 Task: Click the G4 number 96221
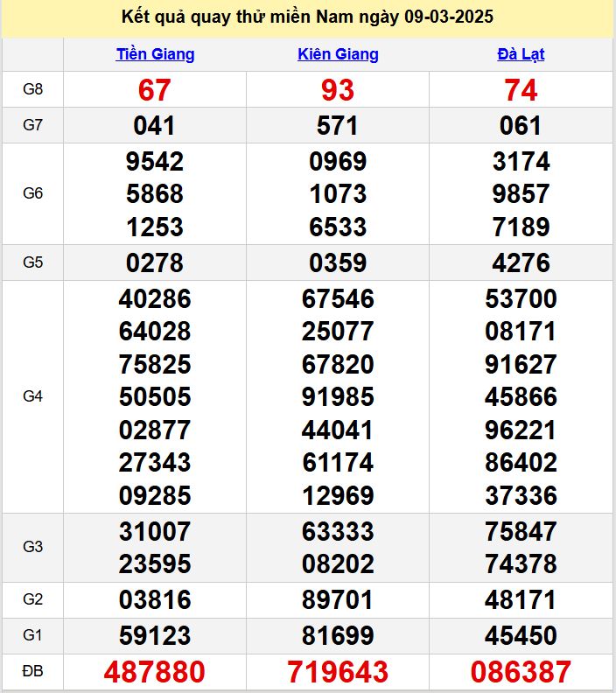[x=521, y=430]
